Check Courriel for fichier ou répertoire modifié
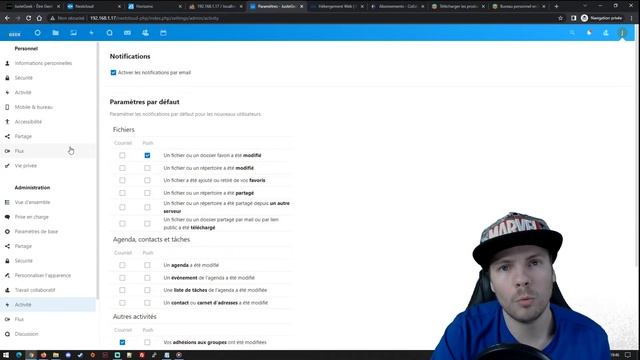640x360 pixels. (x=122, y=168)
